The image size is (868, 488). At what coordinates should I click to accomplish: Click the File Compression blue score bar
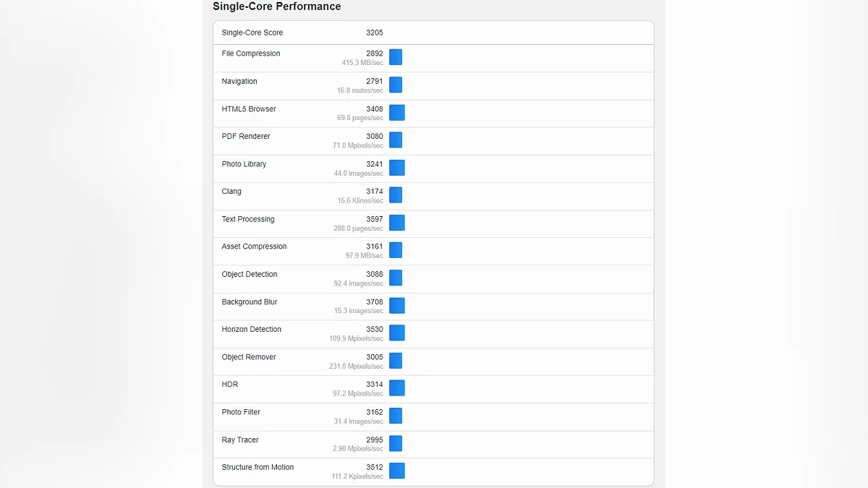pyautogui.click(x=396, y=58)
